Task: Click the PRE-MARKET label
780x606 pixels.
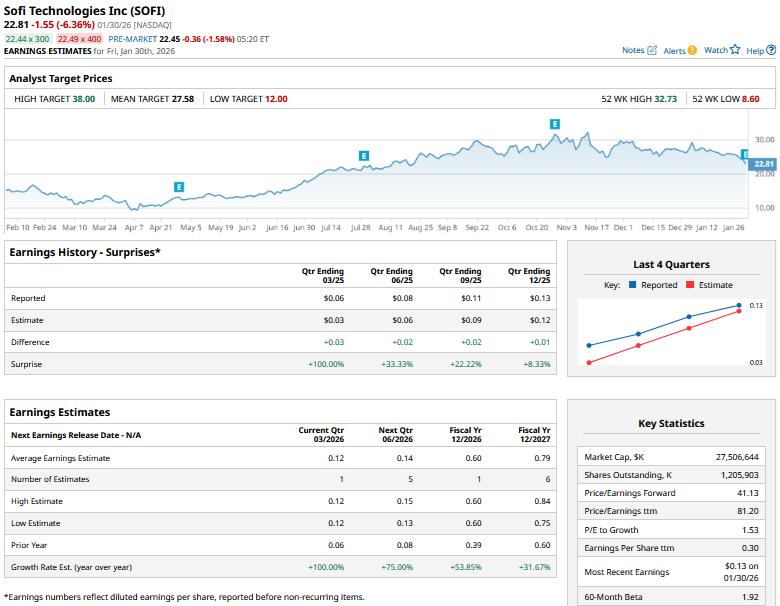Action: [x=134, y=38]
